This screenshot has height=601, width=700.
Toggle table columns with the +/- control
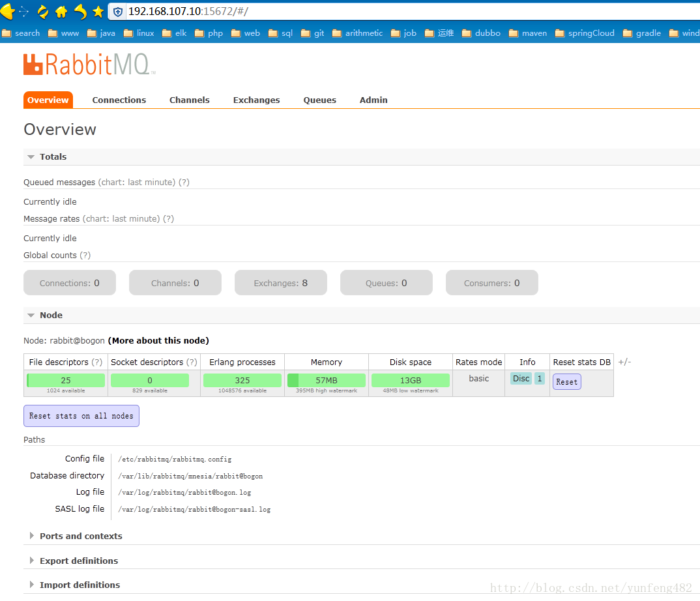624,362
